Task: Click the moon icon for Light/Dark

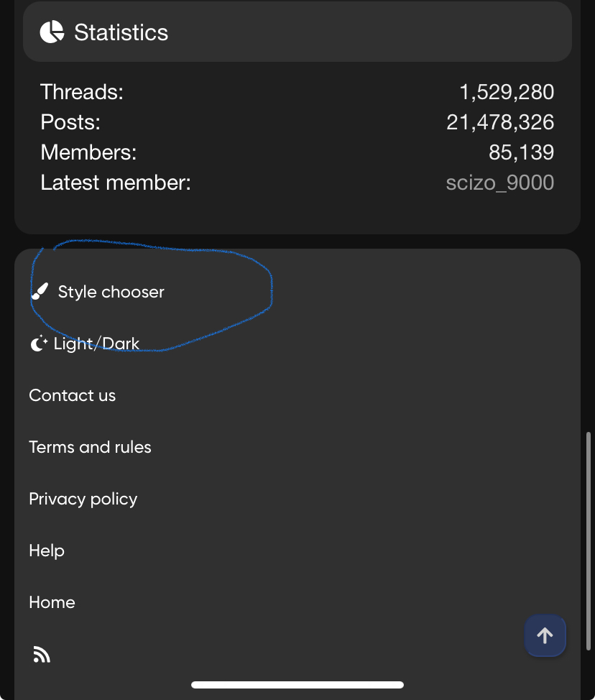Action: 38,344
